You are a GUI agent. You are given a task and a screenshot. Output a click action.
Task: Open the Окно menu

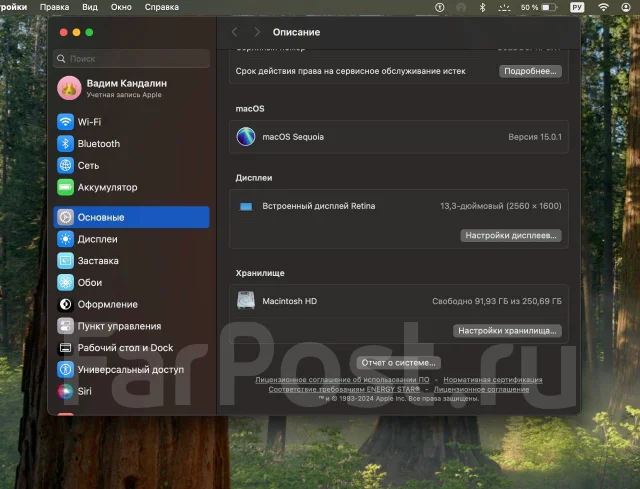click(121, 7)
